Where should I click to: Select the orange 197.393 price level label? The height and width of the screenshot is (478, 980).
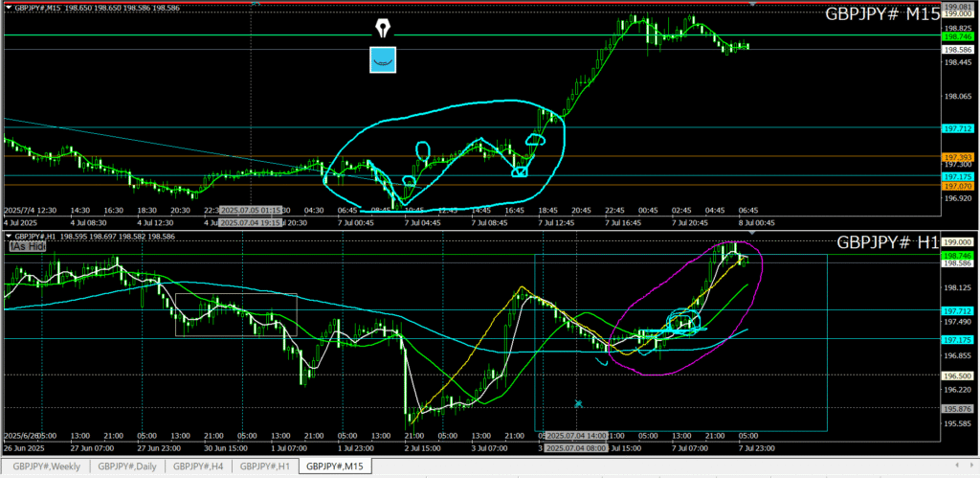[957, 156]
